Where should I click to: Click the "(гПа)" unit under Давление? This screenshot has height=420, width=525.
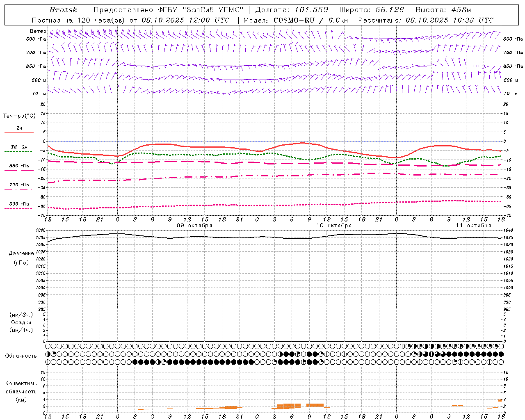21,262
